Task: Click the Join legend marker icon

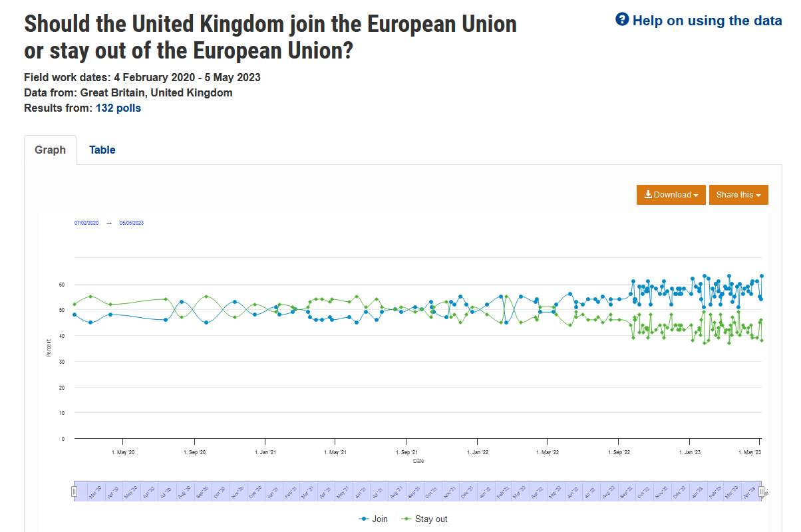Action: pos(364,519)
